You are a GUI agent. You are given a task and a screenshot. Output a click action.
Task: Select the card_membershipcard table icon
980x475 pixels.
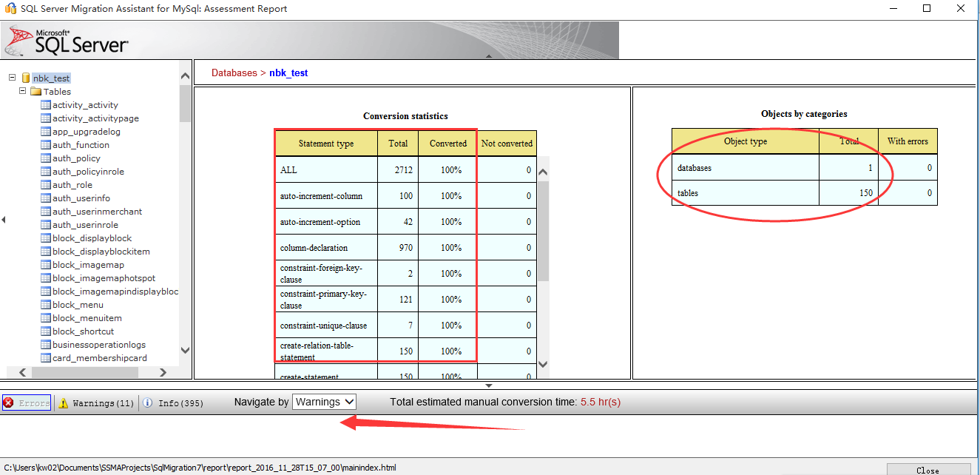tap(46, 357)
